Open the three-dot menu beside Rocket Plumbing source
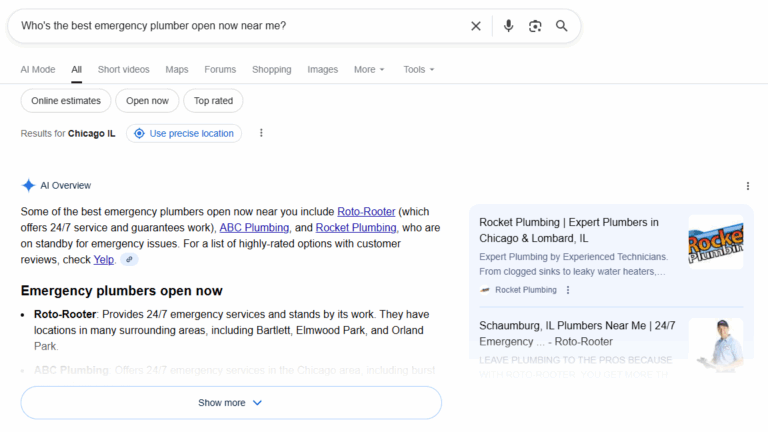768x432 pixels. [568, 290]
